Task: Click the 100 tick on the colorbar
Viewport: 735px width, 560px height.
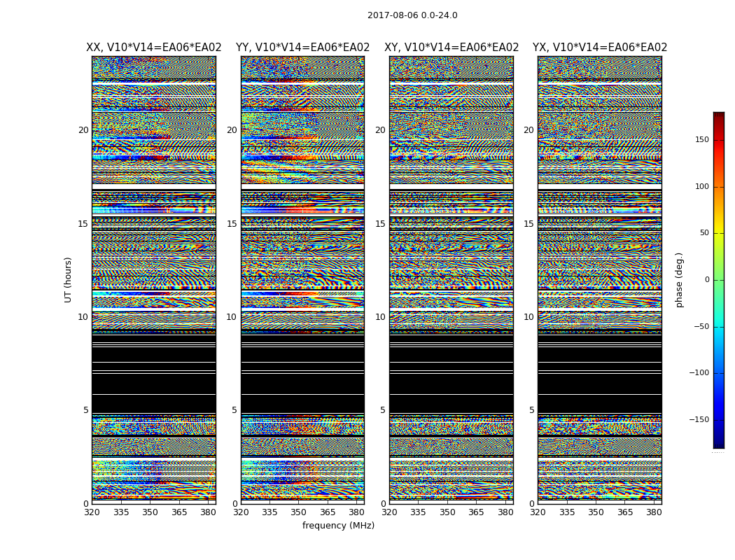Action: (702, 186)
